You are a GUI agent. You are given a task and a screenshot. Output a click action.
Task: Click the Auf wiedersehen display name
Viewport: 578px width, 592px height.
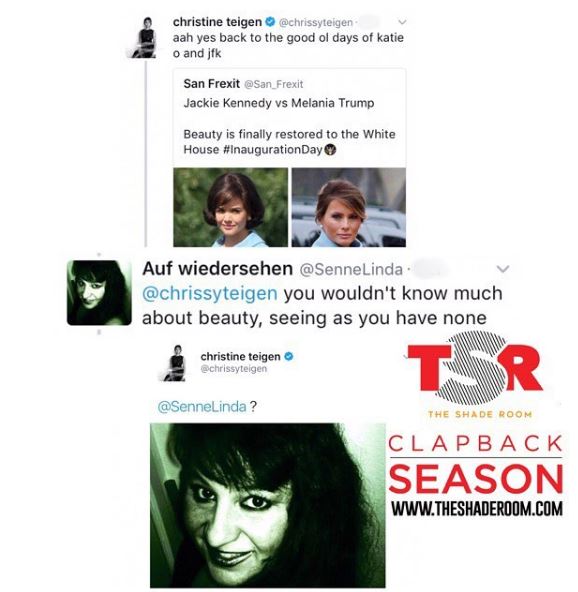click(217, 269)
